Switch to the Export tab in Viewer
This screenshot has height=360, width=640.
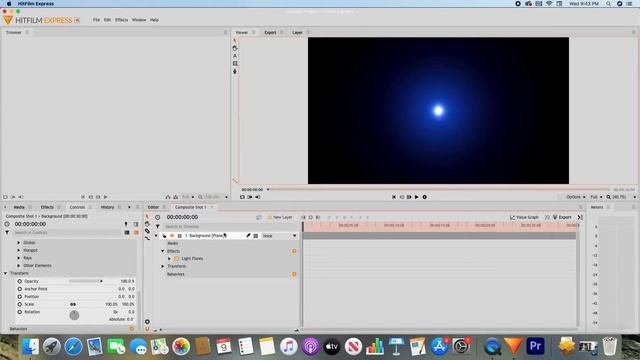[270, 32]
